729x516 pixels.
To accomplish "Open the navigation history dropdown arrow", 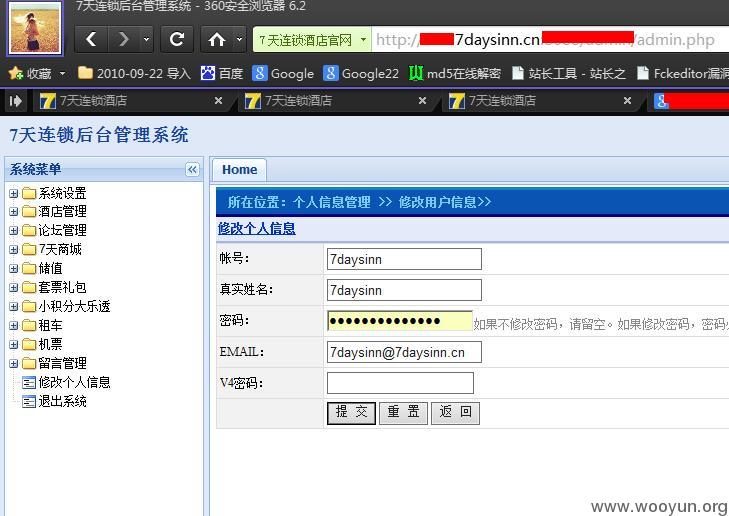I will tap(146, 40).
